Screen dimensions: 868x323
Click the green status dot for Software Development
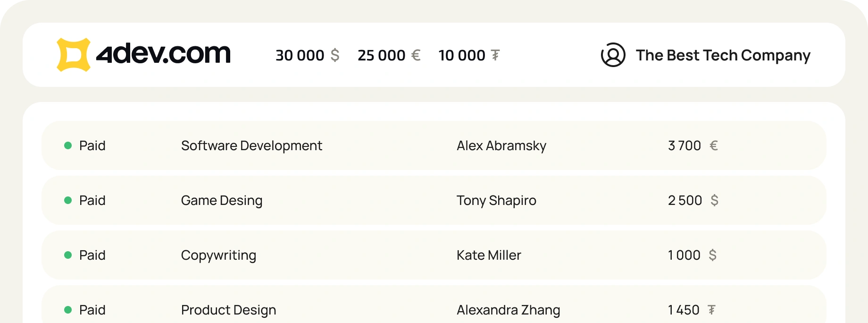[68, 145]
